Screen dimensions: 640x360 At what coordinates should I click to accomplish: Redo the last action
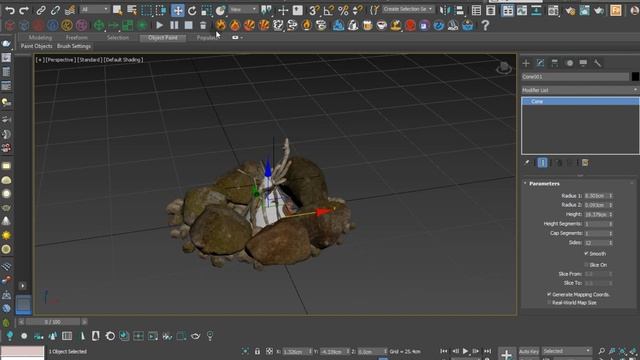[24, 10]
